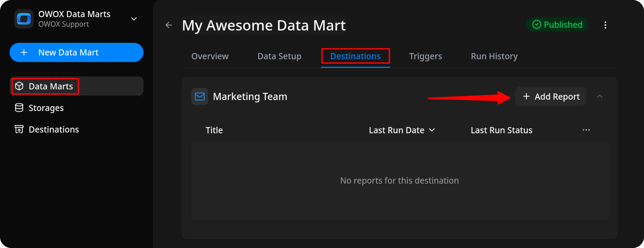The width and height of the screenshot is (644, 248).
Task: Click the Published status badge
Action: [557, 24]
